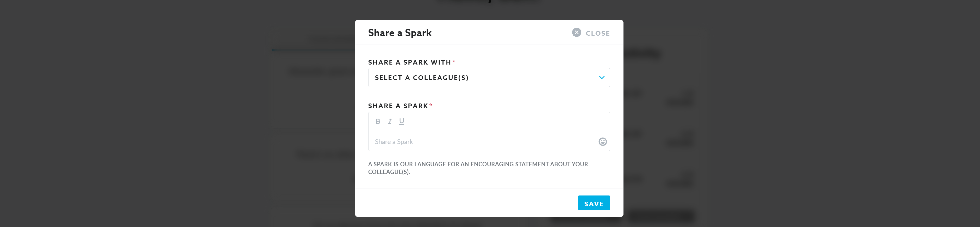Screen dimensions: 980x227
Task: Toggle underline formatting in the editor
Action: tap(401, 121)
